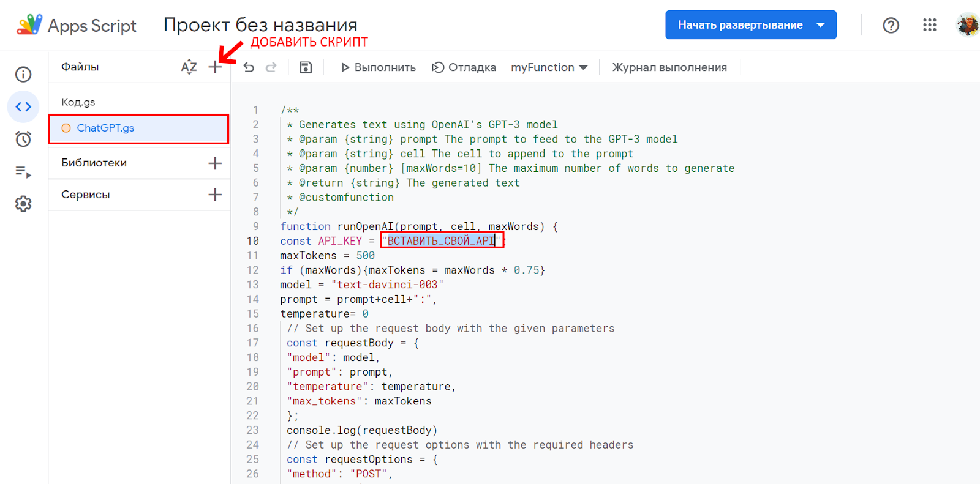Start debugging with Отладка button
Image resolution: width=980 pixels, height=484 pixels.
[464, 67]
